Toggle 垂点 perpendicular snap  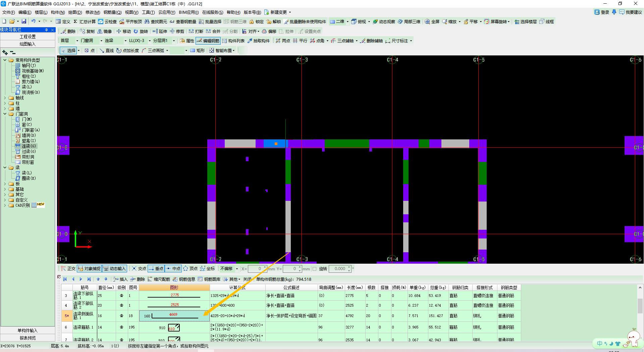coord(156,268)
